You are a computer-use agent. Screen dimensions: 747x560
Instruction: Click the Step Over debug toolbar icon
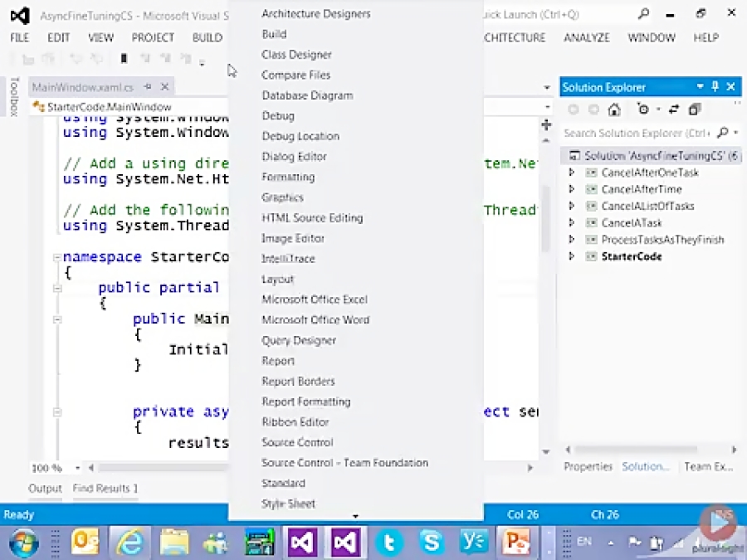(164, 58)
